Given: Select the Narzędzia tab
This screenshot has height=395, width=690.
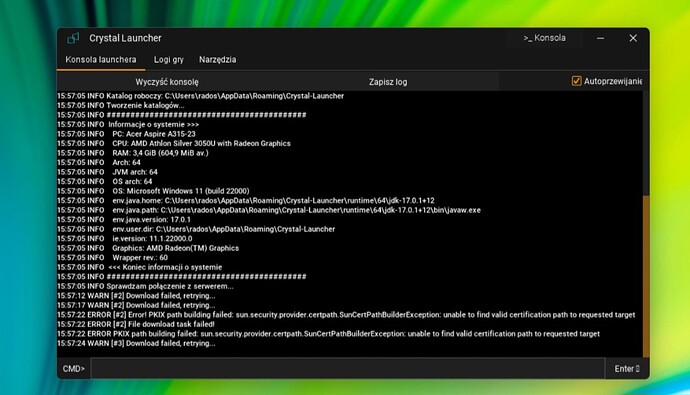Looking at the screenshot, I should tap(217, 59).
